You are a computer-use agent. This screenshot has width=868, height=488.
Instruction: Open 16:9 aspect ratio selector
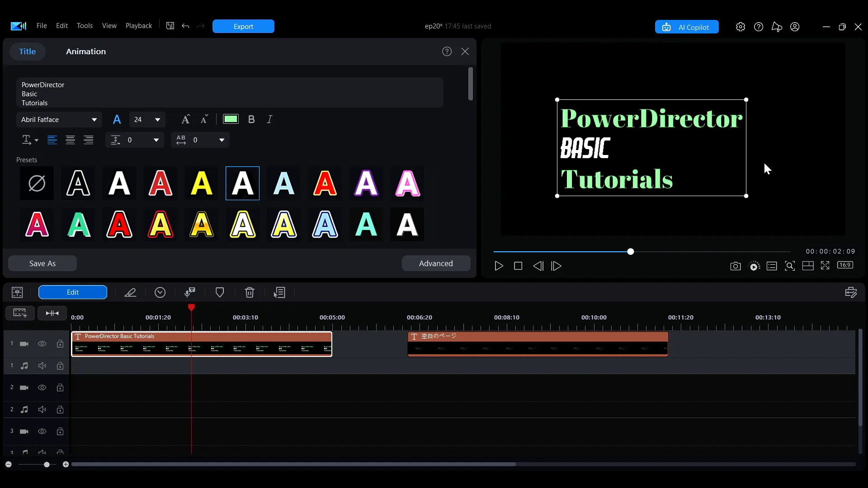tap(845, 265)
